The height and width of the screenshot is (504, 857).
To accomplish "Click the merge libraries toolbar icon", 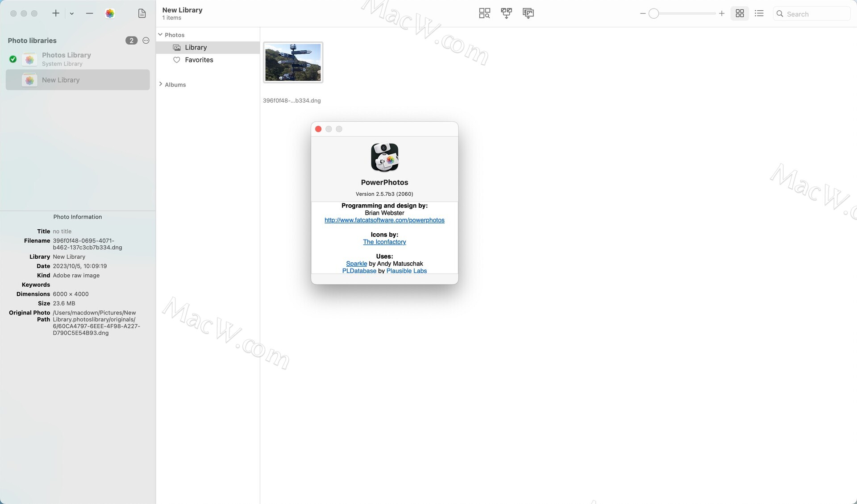I will click(506, 13).
